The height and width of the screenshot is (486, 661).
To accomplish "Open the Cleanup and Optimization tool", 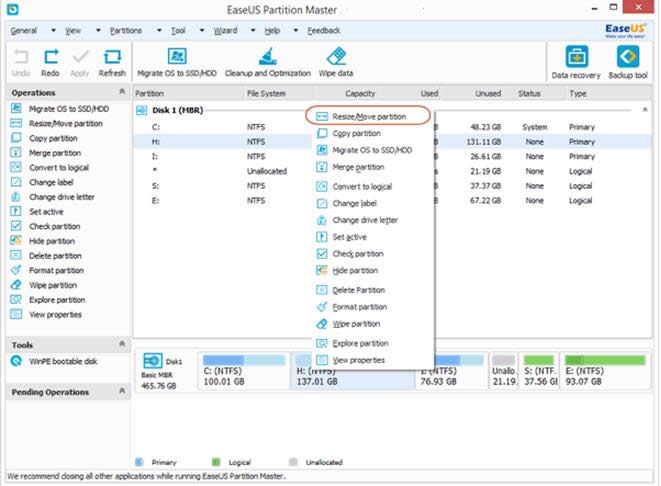I will (269, 58).
